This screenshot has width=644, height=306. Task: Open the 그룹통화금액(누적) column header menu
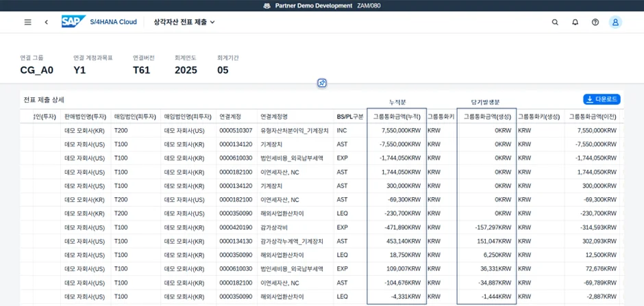[x=396, y=116]
